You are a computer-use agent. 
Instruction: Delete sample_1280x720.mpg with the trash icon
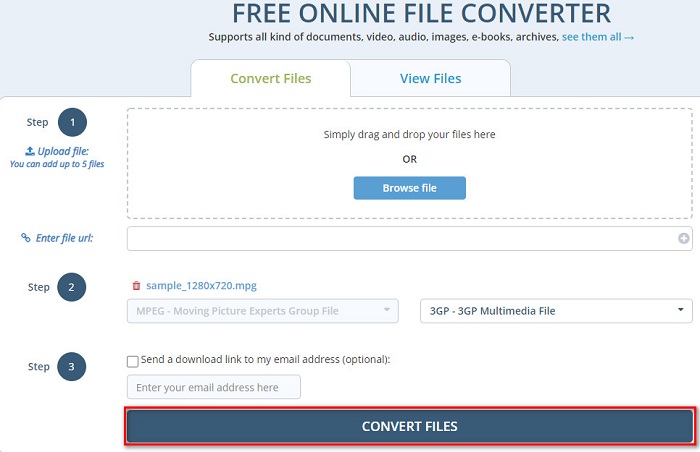(137, 285)
